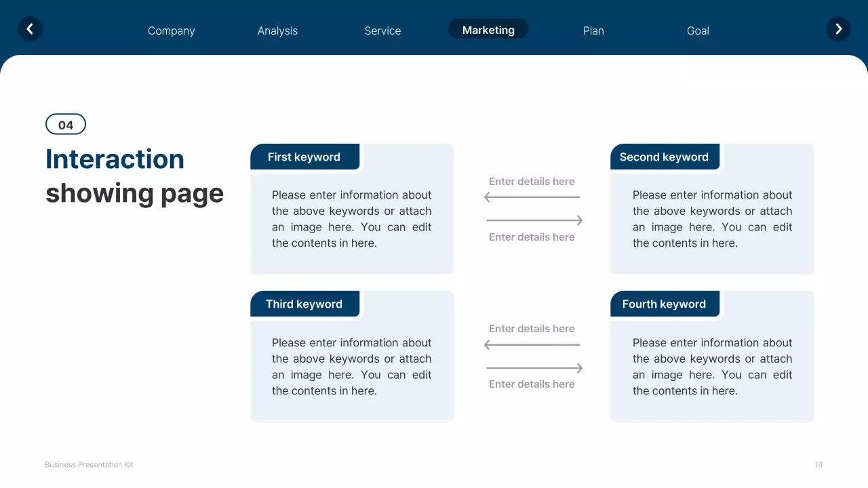
Task: Click the Third keyword header label
Action: click(304, 304)
